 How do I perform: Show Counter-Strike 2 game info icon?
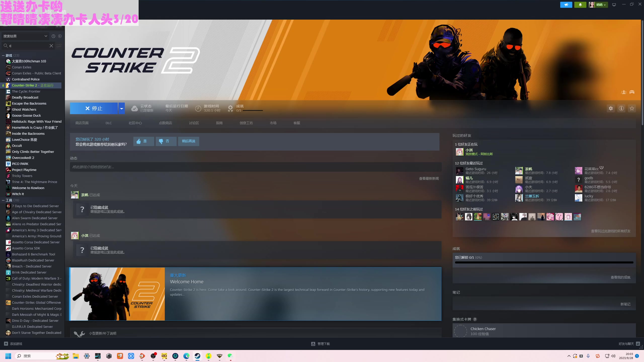tap(621, 108)
